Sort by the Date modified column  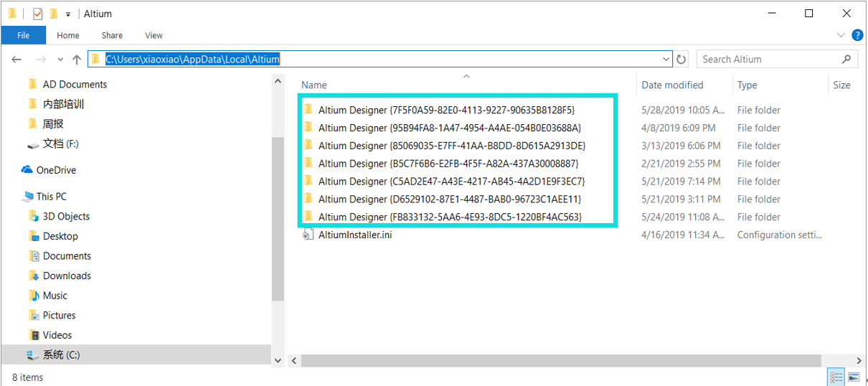[x=671, y=85]
